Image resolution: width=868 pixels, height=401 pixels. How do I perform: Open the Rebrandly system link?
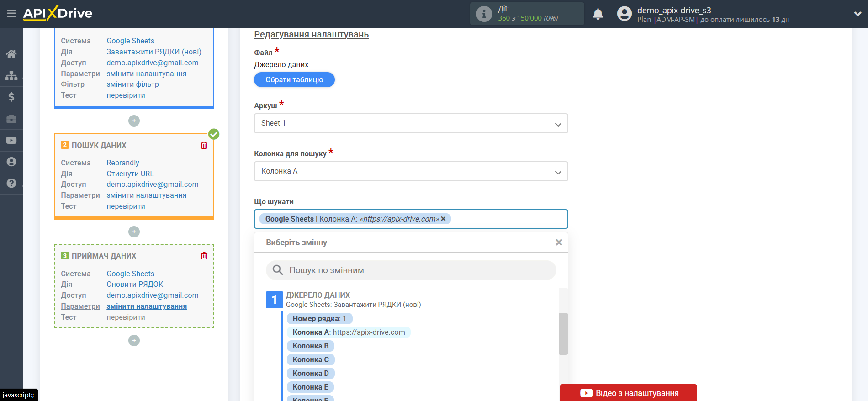click(x=123, y=163)
